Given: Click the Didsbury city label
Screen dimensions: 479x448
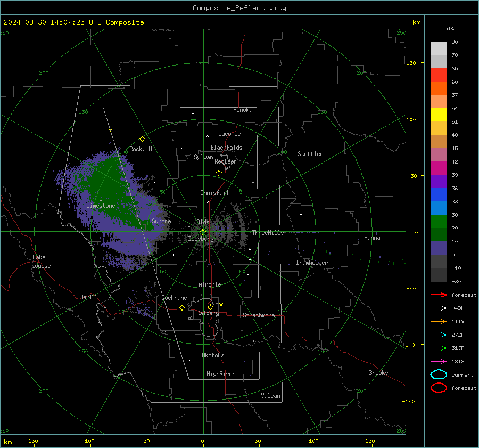Looking at the screenshot, I should [201, 239].
